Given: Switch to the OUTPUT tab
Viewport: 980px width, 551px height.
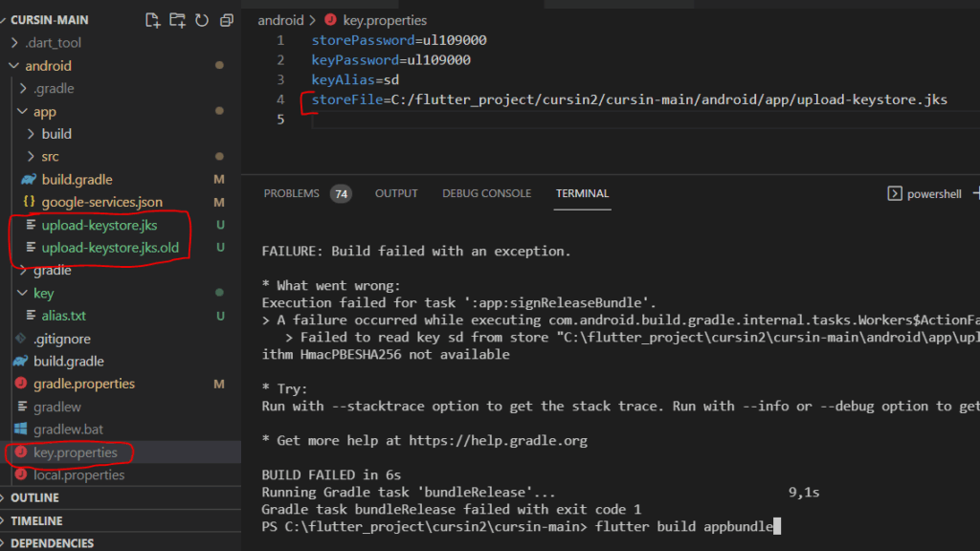Looking at the screenshot, I should 396,193.
